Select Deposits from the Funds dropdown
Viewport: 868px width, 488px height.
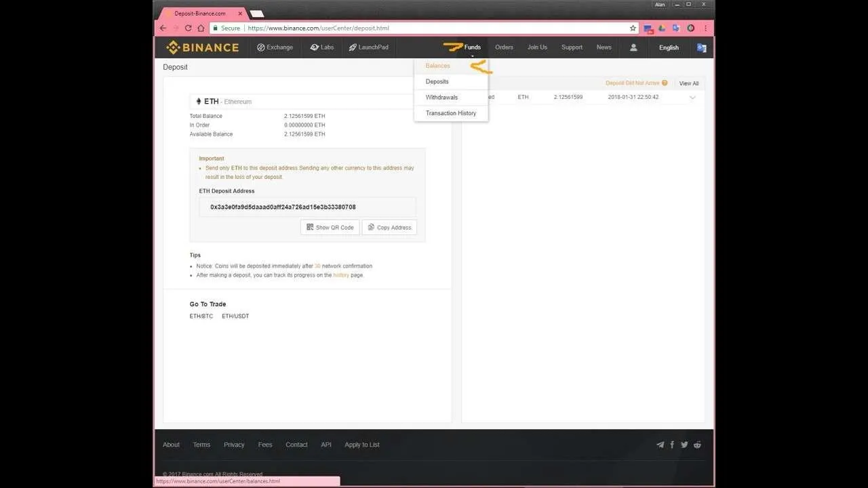(x=437, y=81)
